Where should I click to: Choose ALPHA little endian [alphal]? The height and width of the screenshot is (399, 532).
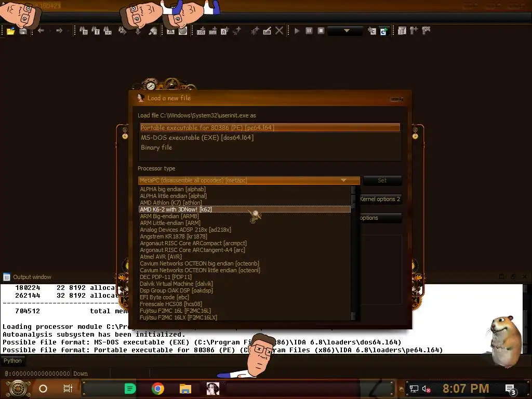[245, 196]
